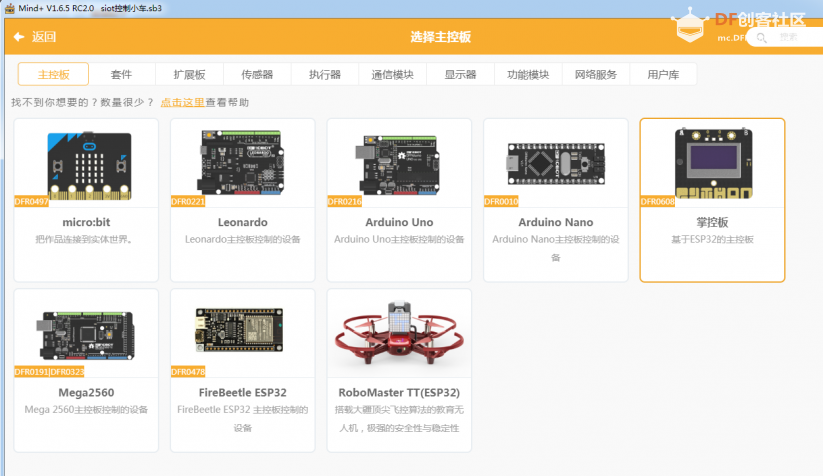Screen dimensions: 823x476
Task: Click the search magnifier icon
Action: pos(762,38)
